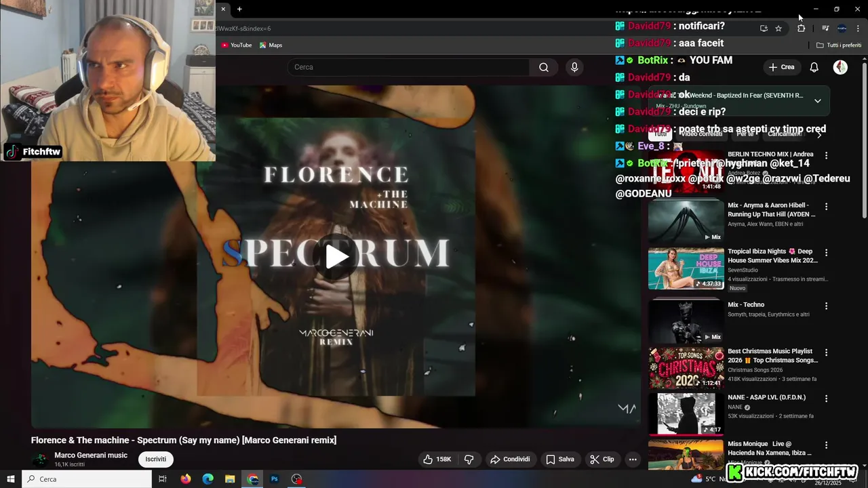Open Chrome media controls icon
868x488 pixels.
(825, 28)
